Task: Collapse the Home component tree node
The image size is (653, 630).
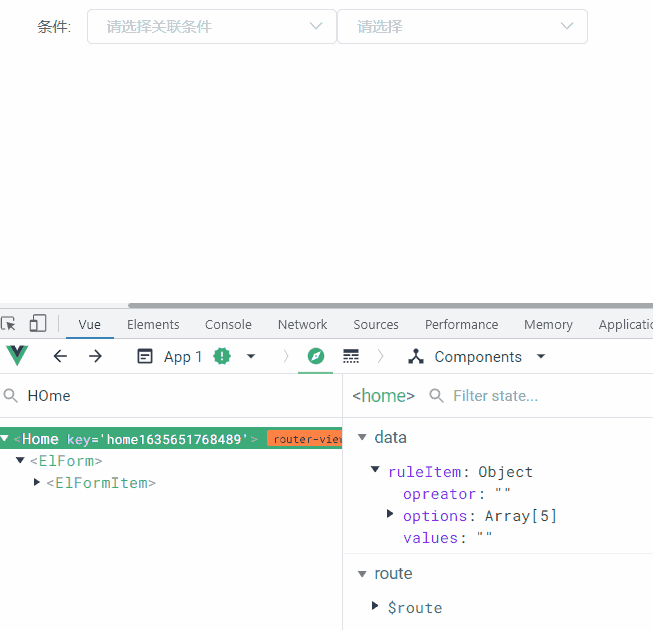Action: tap(5, 438)
